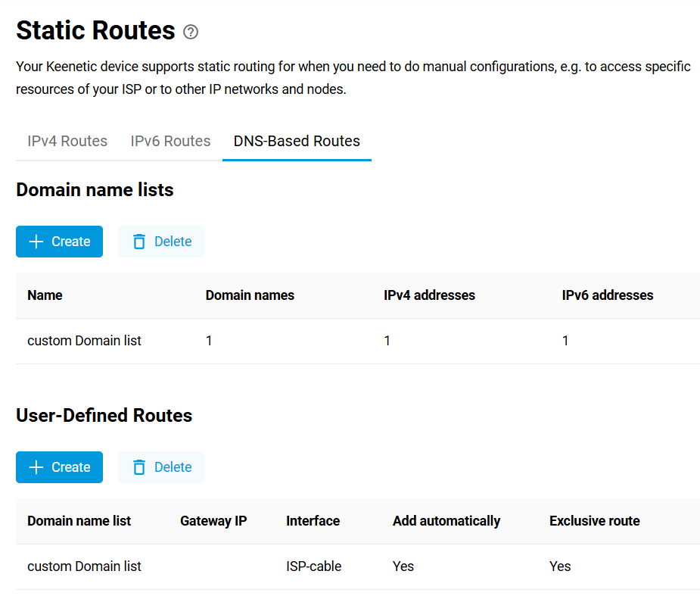Click the help icon beside Static Routes
The width and height of the screenshot is (700, 596).
[x=191, y=32]
